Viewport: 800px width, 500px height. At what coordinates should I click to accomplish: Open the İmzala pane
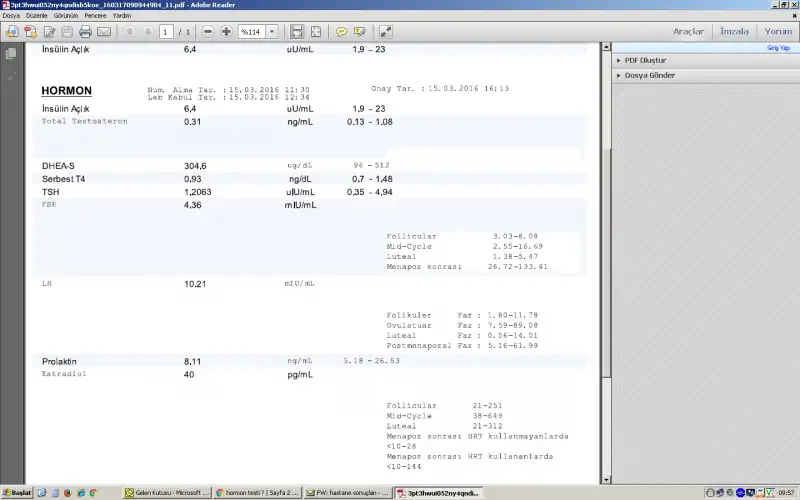734,32
